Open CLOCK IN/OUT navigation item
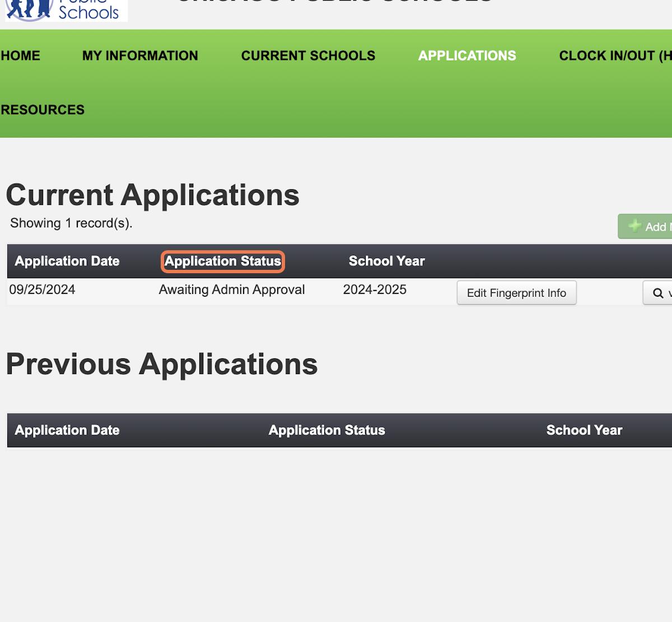 pyautogui.click(x=615, y=56)
